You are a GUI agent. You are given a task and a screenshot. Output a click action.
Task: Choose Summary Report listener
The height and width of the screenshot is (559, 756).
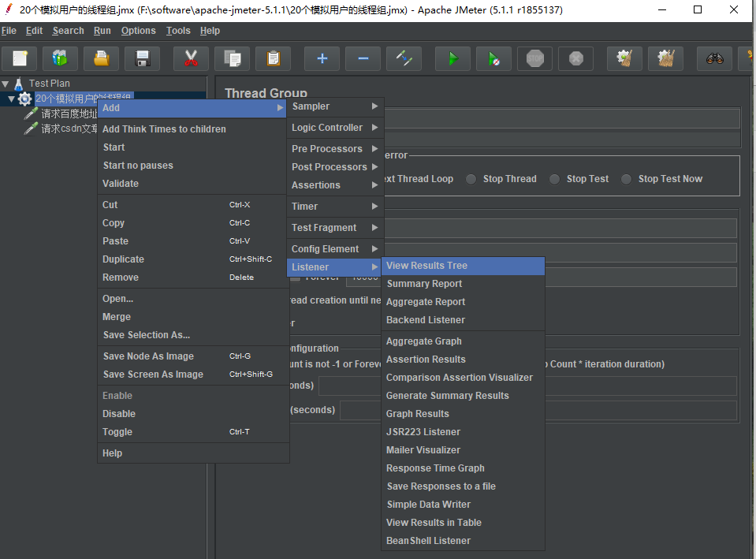click(x=463, y=284)
